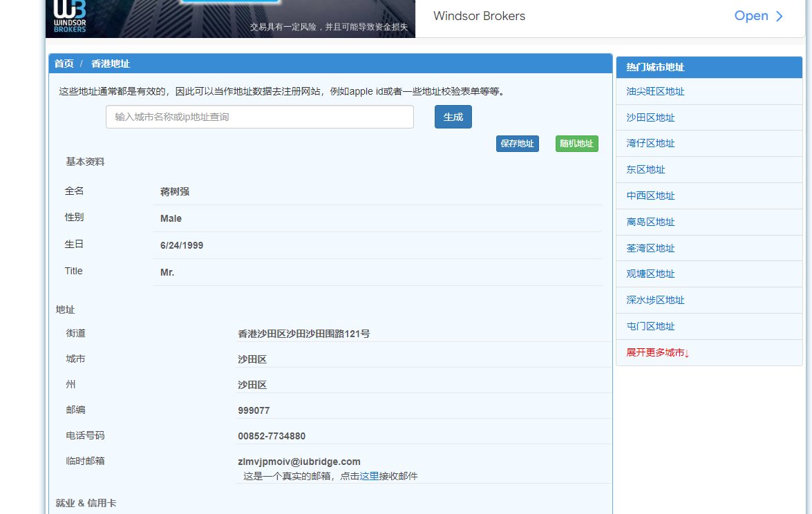Click the blue 保存地址 button
This screenshot has width=812, height=514.
[x=517, y=144]
